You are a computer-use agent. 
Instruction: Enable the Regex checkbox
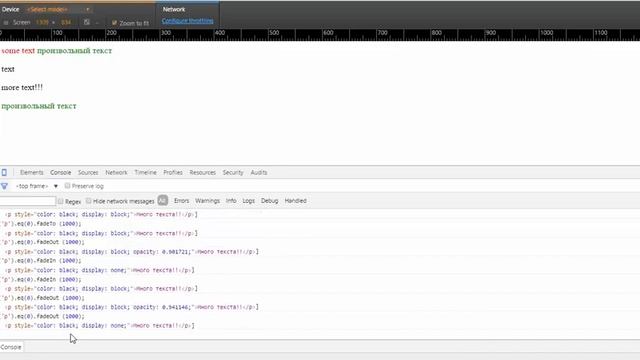pyautogui.click(x=60, y=201)
